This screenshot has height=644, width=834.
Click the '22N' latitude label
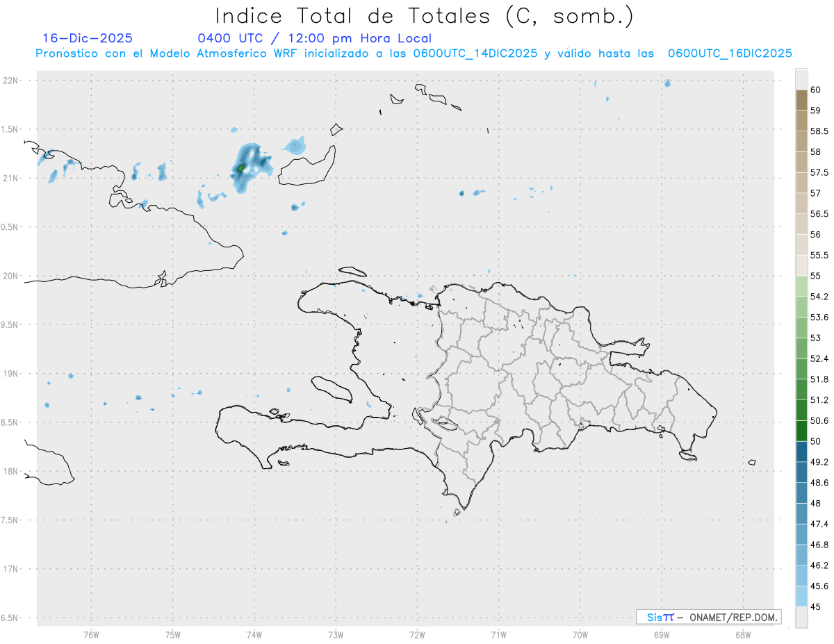click(x=10, y=81)
